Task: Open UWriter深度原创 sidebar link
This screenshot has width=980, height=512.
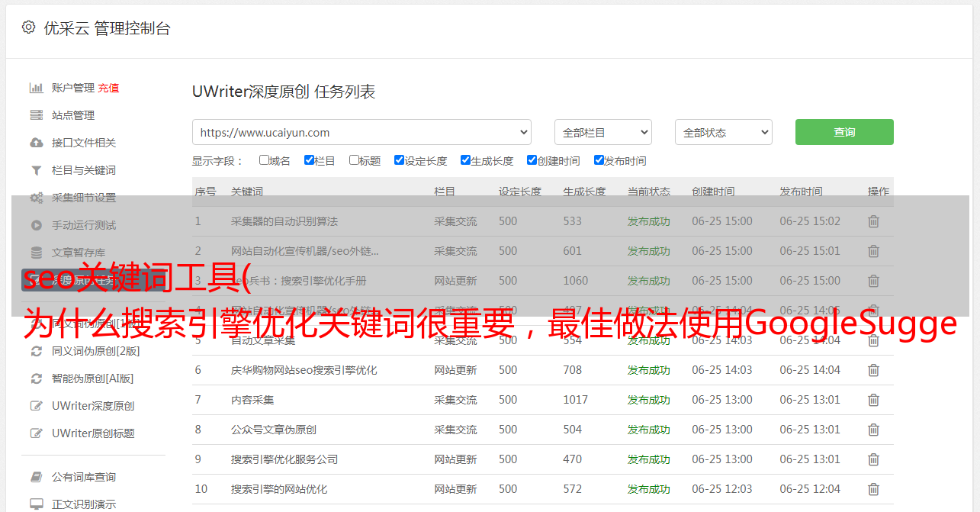Action: [93, 406]
